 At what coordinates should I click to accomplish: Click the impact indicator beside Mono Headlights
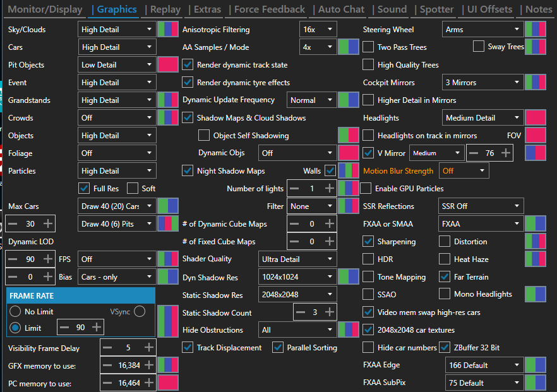(536, 294)
